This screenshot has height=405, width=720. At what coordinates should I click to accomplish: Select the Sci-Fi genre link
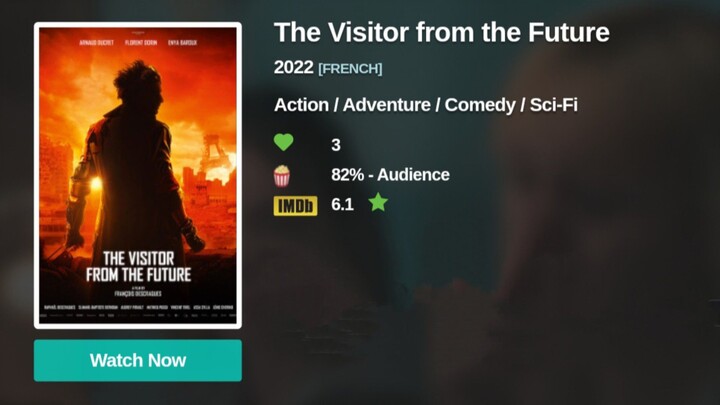point(553,105)
